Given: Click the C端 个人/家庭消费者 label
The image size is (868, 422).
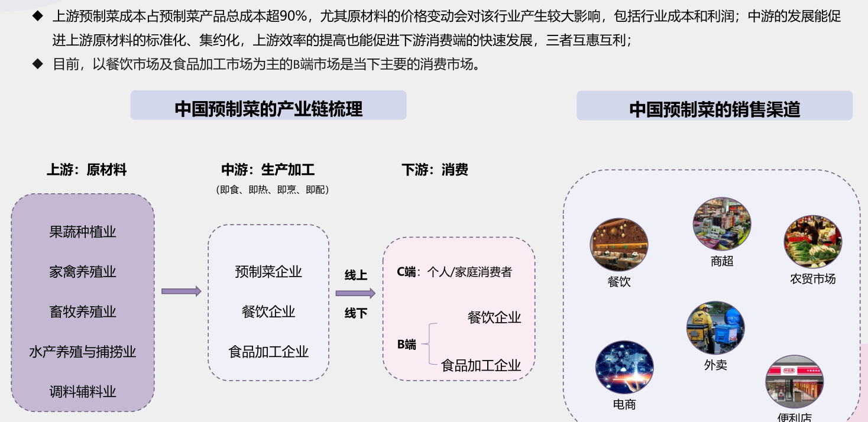Looking at the screenshot, I should coord(454,272).
